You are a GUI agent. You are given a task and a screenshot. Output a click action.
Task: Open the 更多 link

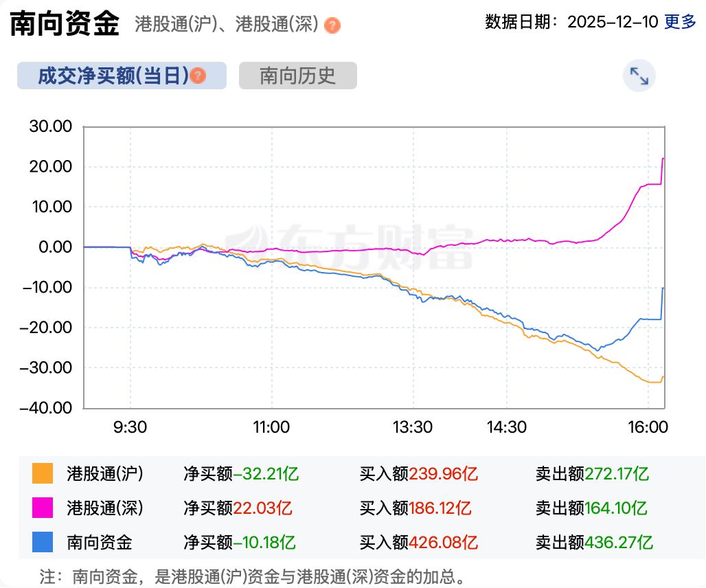tap(680, 22)
